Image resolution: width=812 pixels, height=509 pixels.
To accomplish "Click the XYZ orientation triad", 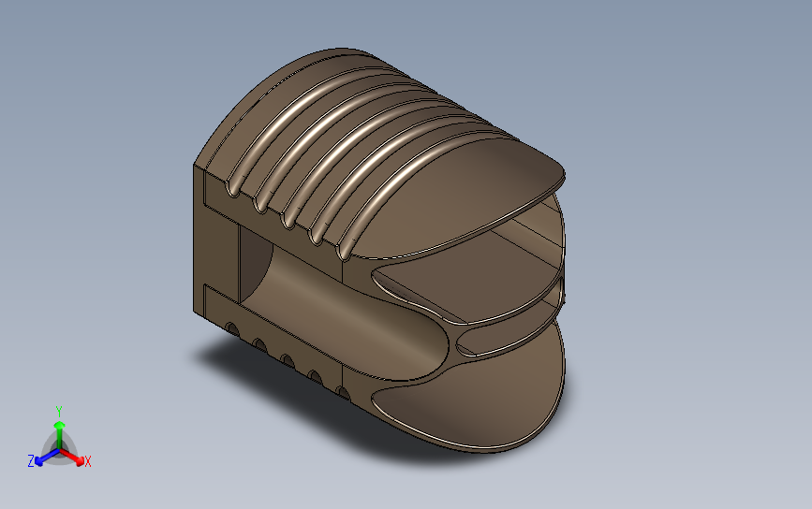I will tap(59, 439).
